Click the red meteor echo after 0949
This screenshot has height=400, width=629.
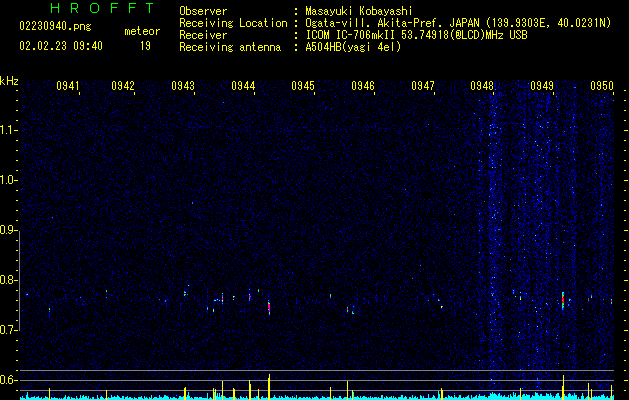563,301
